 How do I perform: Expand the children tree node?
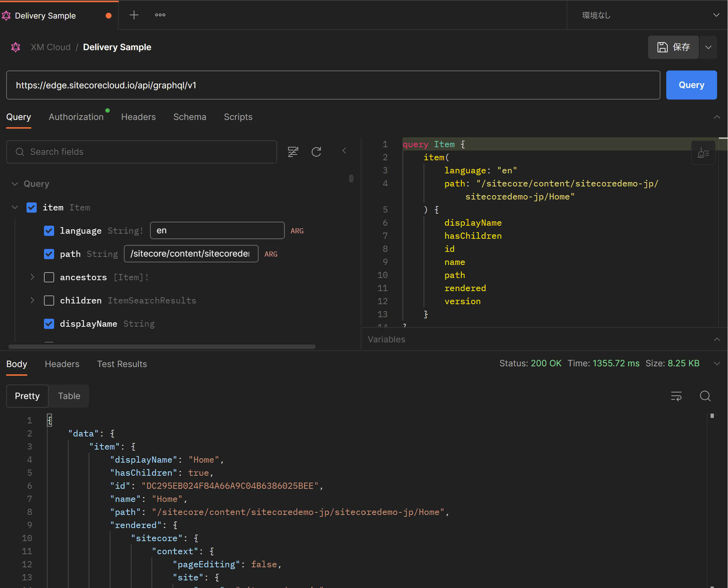click(x=32, y=300)
